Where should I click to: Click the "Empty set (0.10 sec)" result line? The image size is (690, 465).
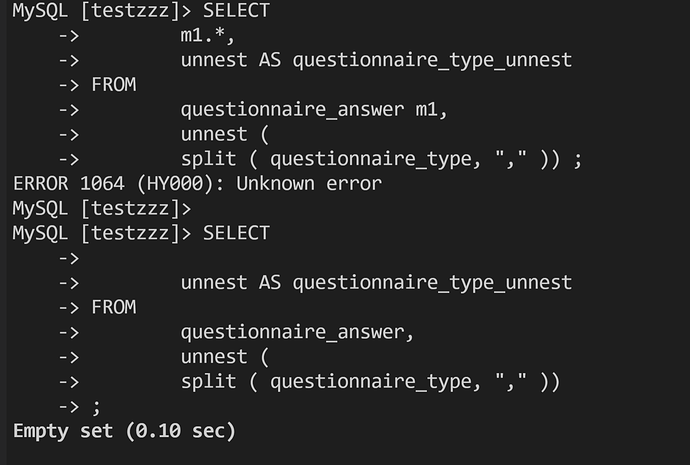coord(123,431)
